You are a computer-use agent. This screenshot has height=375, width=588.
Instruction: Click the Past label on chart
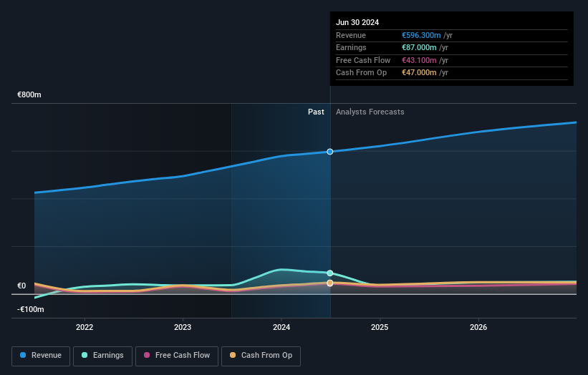click(316, 112)
